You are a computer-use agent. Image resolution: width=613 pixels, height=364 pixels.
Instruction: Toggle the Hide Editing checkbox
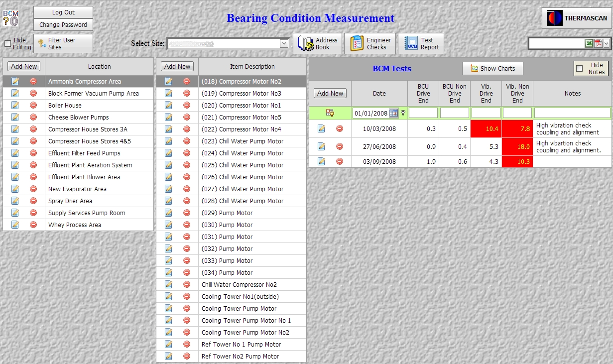coord(7,44)
